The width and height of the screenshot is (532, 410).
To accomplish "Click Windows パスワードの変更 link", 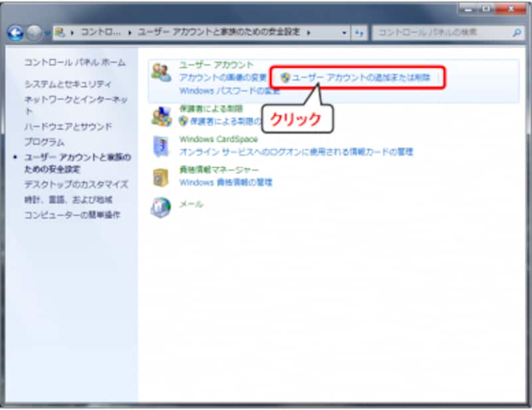I will [229, 91].
